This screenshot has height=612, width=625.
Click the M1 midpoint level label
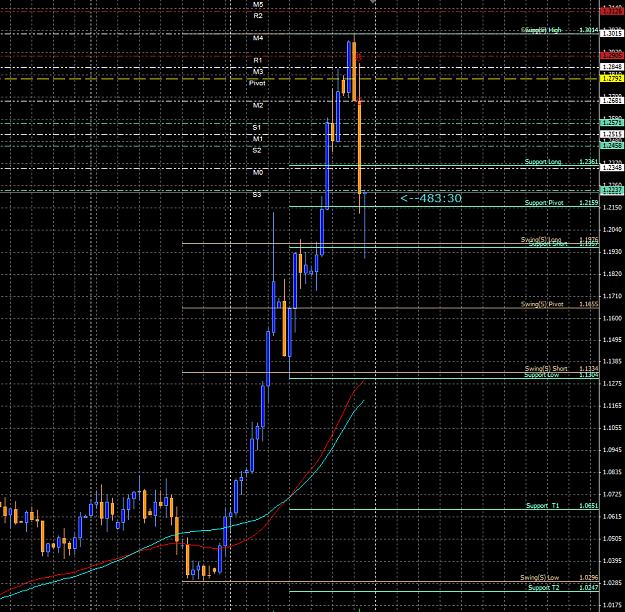click(x=258, y=139)
